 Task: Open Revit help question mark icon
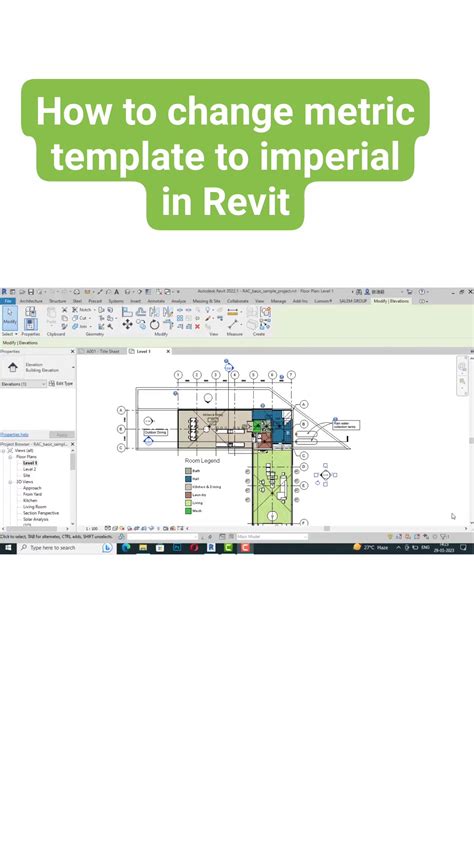[421, 292]
